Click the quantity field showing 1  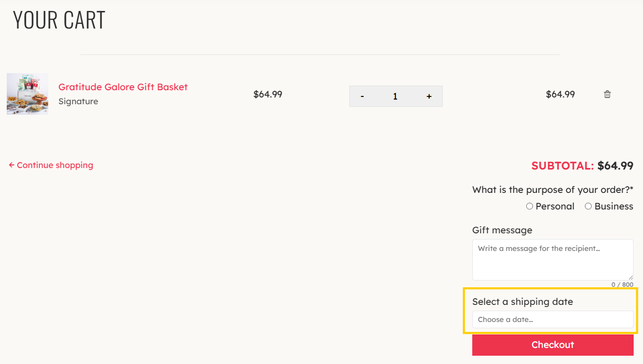tap(395, 96)
